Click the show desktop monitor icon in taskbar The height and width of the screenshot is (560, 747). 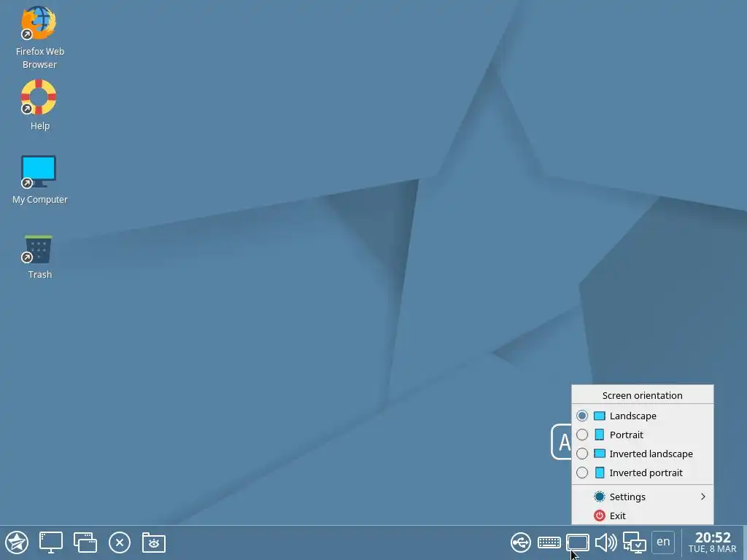click(x=50, y=542)
